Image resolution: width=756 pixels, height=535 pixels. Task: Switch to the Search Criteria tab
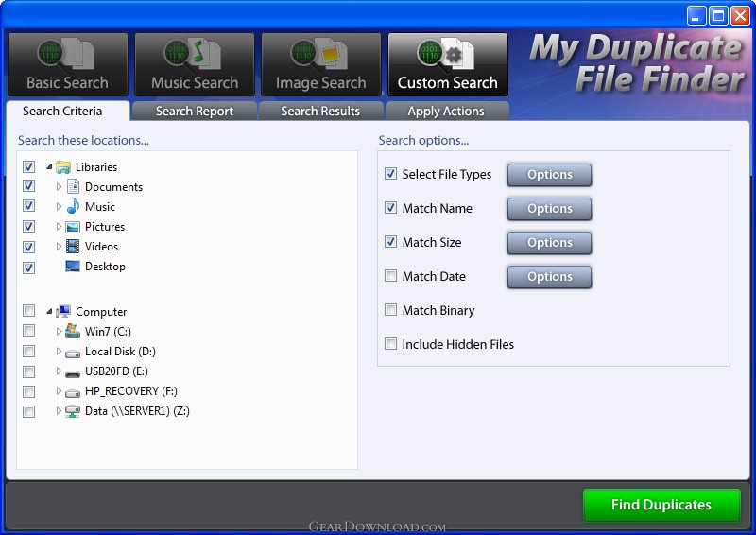click(67, 111)
